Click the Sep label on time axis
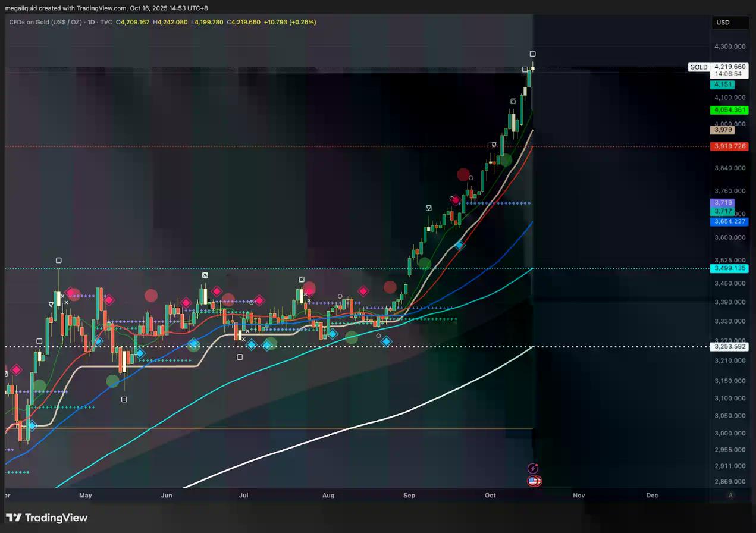Image resolution: width=756 pixels, height=533 pixels. pos(409,495)
